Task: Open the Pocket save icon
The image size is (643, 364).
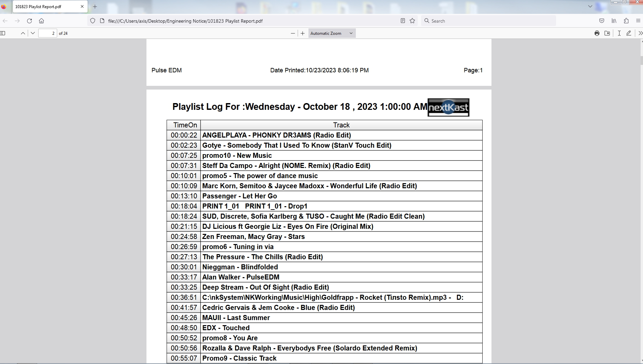Action: pyautogui.click(x=602, y=21)
